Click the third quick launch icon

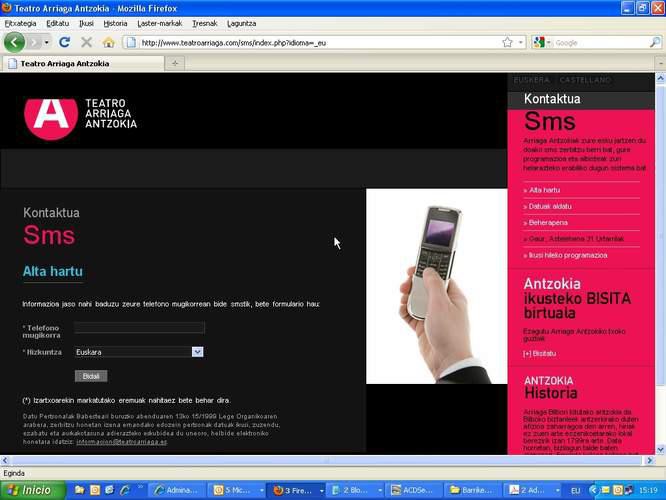point(110,490)
